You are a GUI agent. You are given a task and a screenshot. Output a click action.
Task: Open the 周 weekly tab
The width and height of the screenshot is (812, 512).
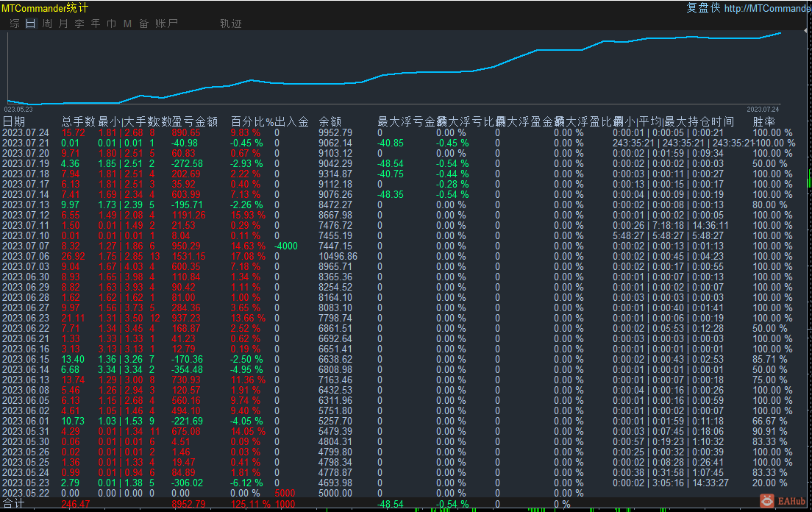tap(47, 24)
